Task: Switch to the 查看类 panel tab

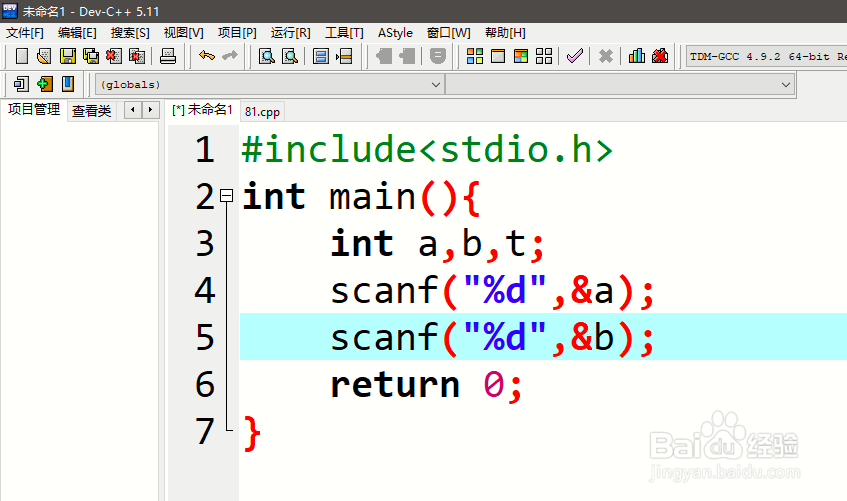Action: pyautogui.click(x=92, y=111)
